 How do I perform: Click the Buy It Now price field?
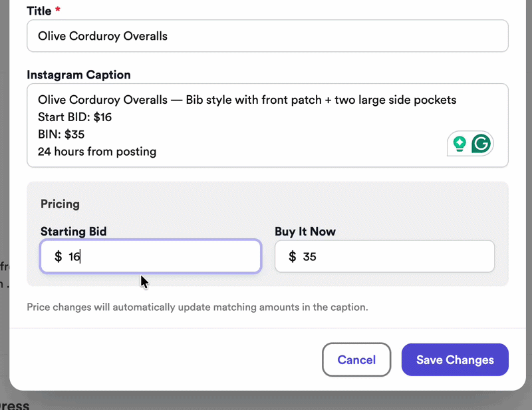pos(384,256)
